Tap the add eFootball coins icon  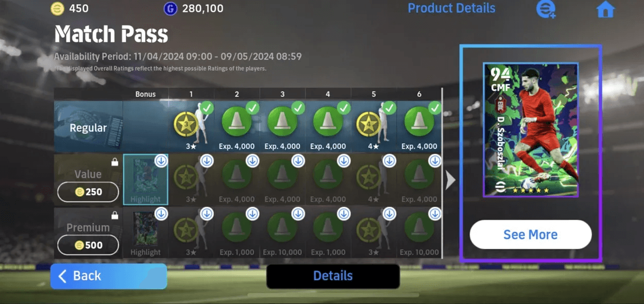coord(546,9)
